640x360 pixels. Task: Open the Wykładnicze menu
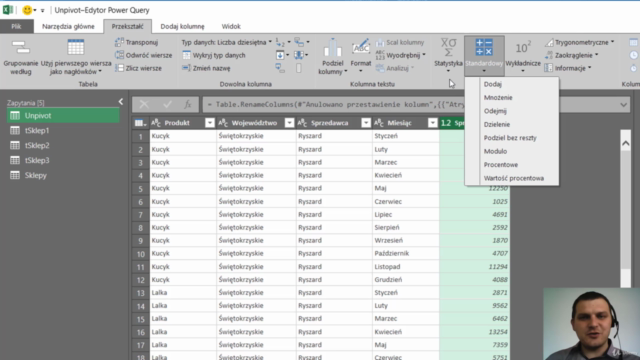click(523, 56)
